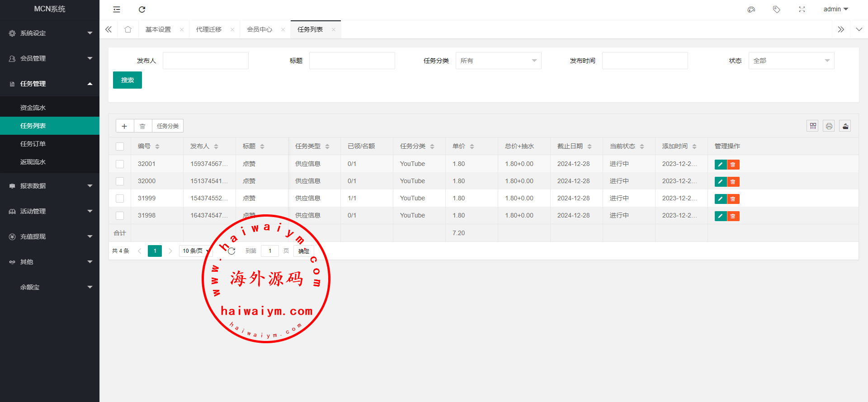Click the home tab icon

pos(128,29)
